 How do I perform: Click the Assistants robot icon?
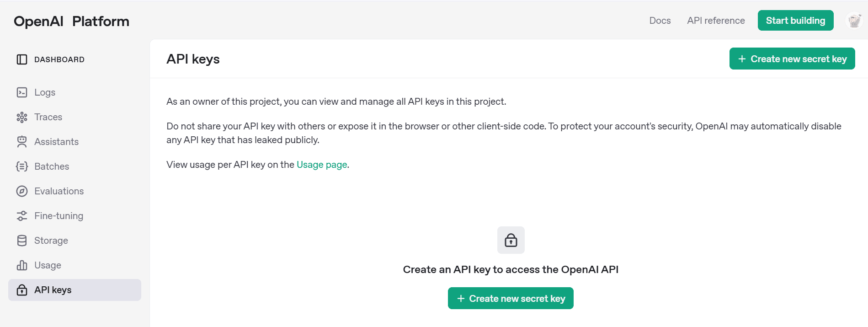pyautogui.click(x=22, y=142)
